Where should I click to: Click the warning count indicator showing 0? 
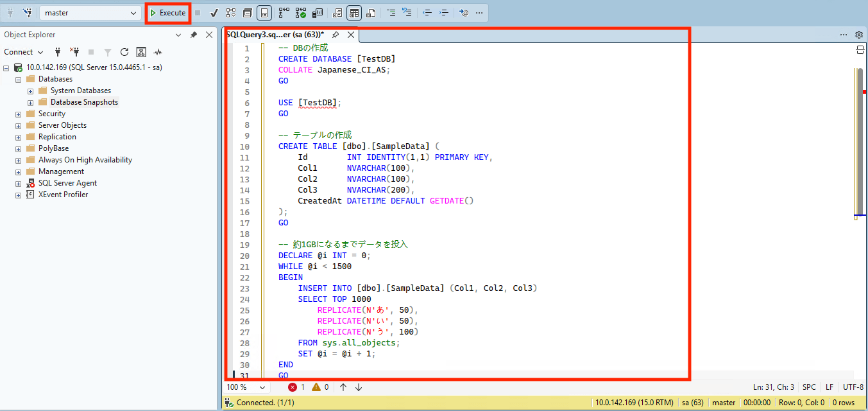[x=320, y=387]
